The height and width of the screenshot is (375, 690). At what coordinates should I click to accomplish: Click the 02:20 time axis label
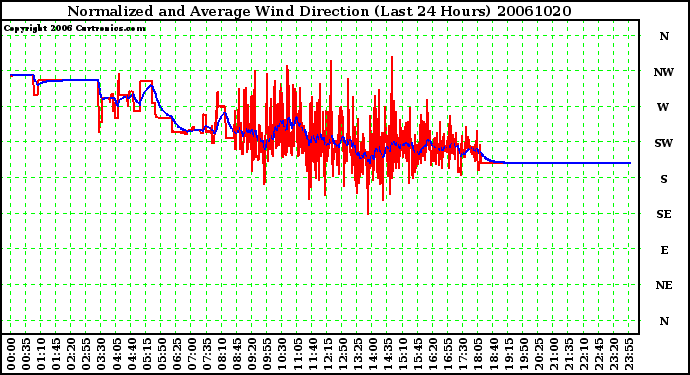71,354
